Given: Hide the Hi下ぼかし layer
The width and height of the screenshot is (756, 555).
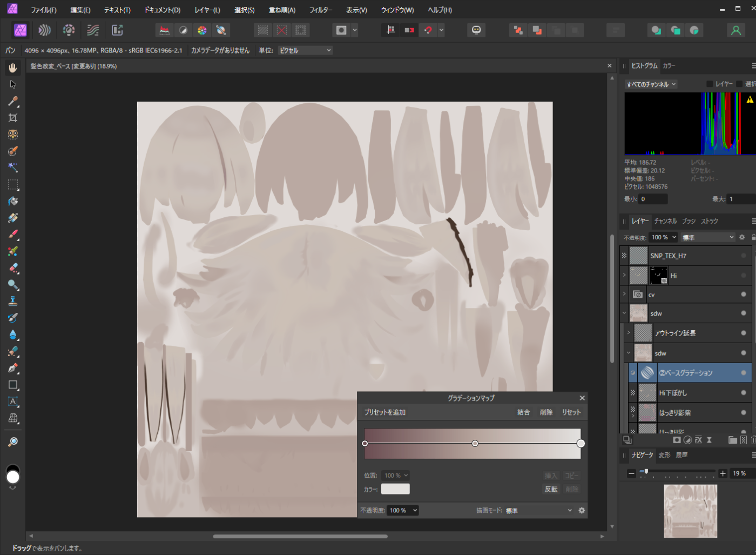Looking at the screenshot, I should pyautogui.click(x=744, y=393).
